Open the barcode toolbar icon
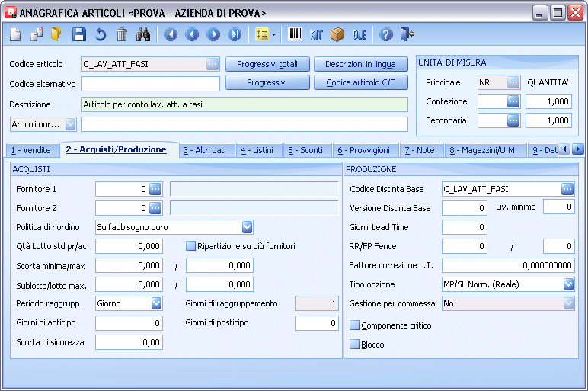Image resolution: width=588 pixels, height=391 pixels. (x=295, y=34)
